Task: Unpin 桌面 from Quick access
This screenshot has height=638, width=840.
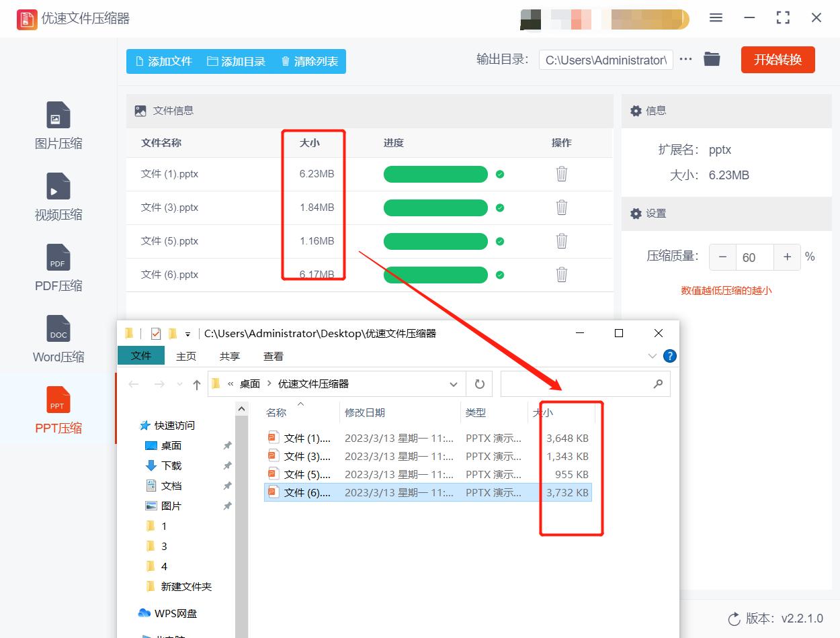Action: click(227, 445)
